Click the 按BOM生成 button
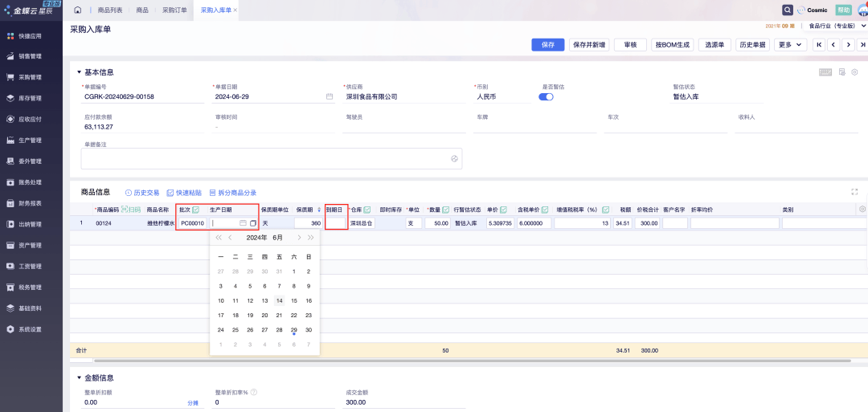 (x=673, y=45)
